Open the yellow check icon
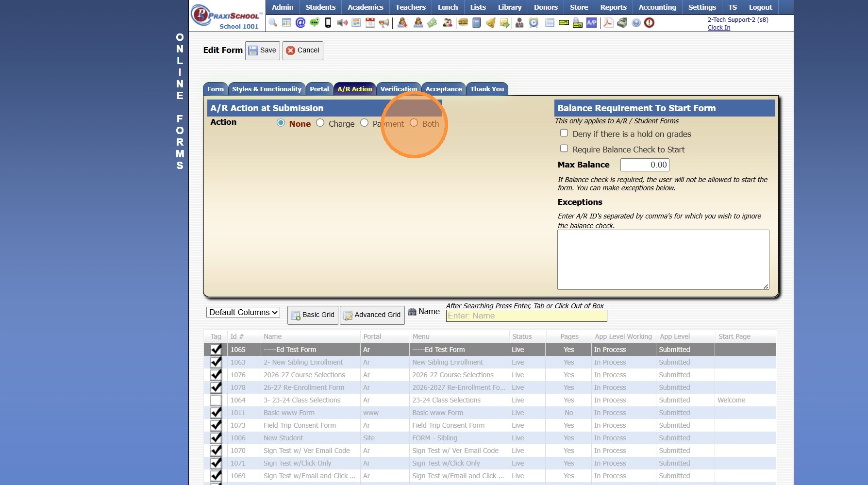Viewport: 868px width, 485px height. 564,23
